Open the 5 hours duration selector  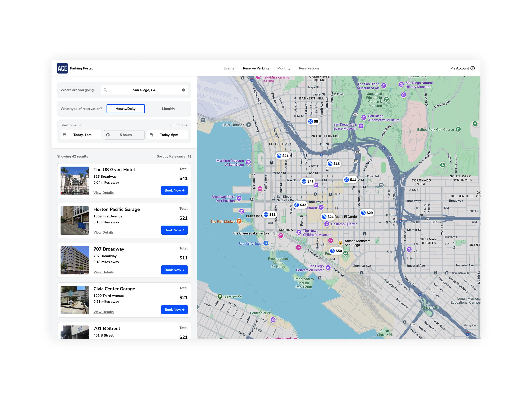[x=124, y=135]
